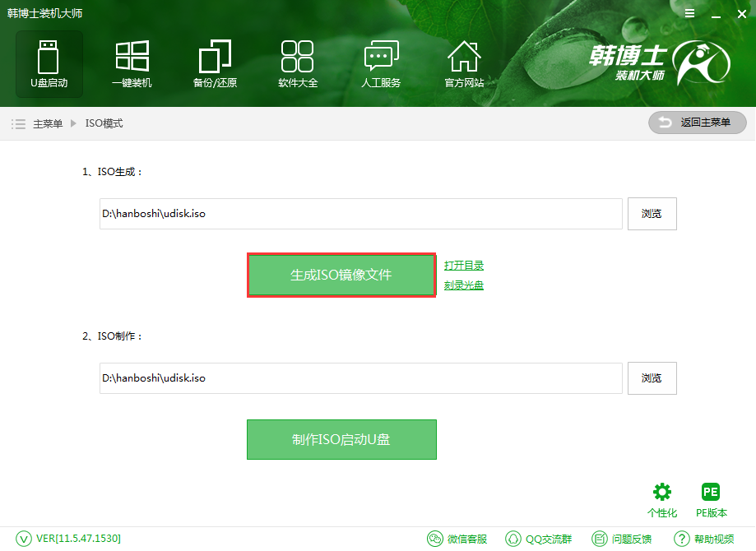Click the D:\hanboshi\udisk.iso path input field
The width and height of the screenshot is (756, 551).
pos(359,214)
